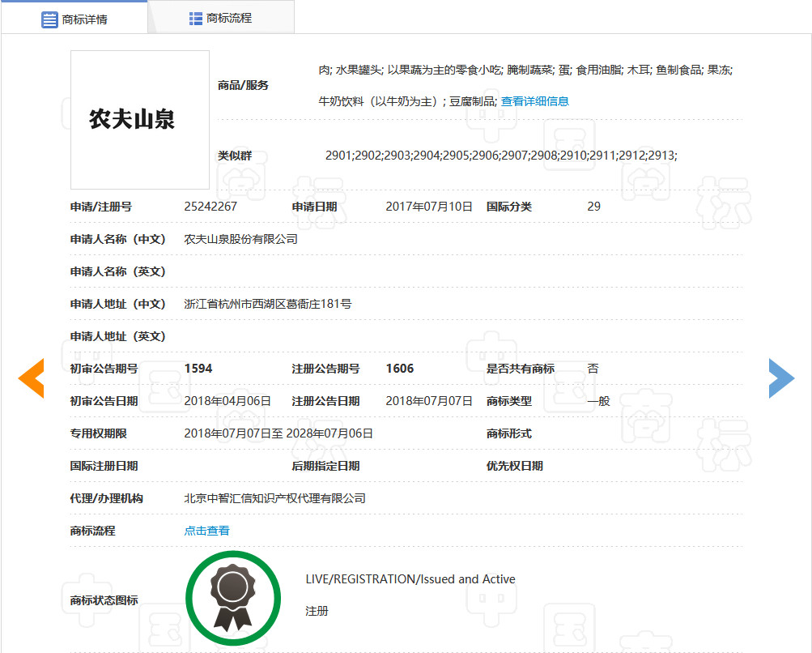Select trademark type value 一般
This screenshot has width=812, height=653.
pyautogui.click(x=598, y=401)
